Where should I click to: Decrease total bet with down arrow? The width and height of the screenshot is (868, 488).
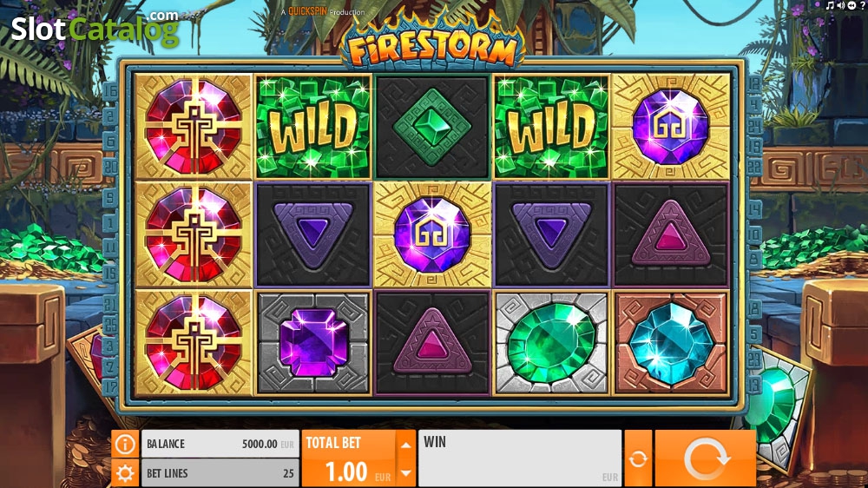(405, 473)
